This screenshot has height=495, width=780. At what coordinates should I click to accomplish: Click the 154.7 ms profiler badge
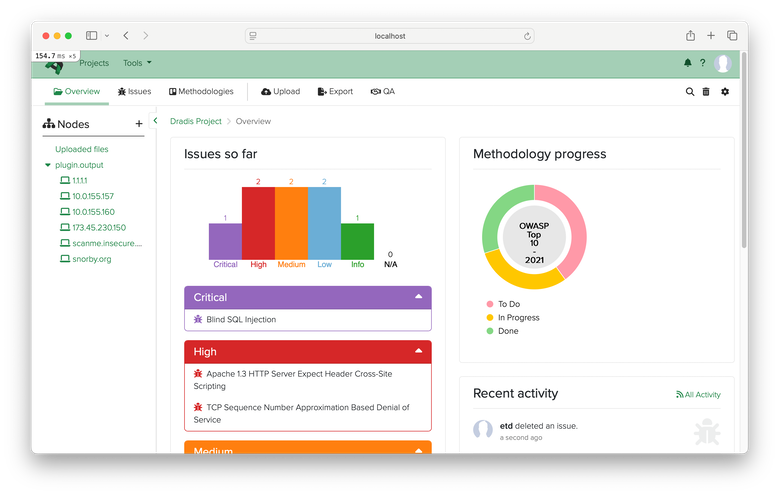click(56, 56)
